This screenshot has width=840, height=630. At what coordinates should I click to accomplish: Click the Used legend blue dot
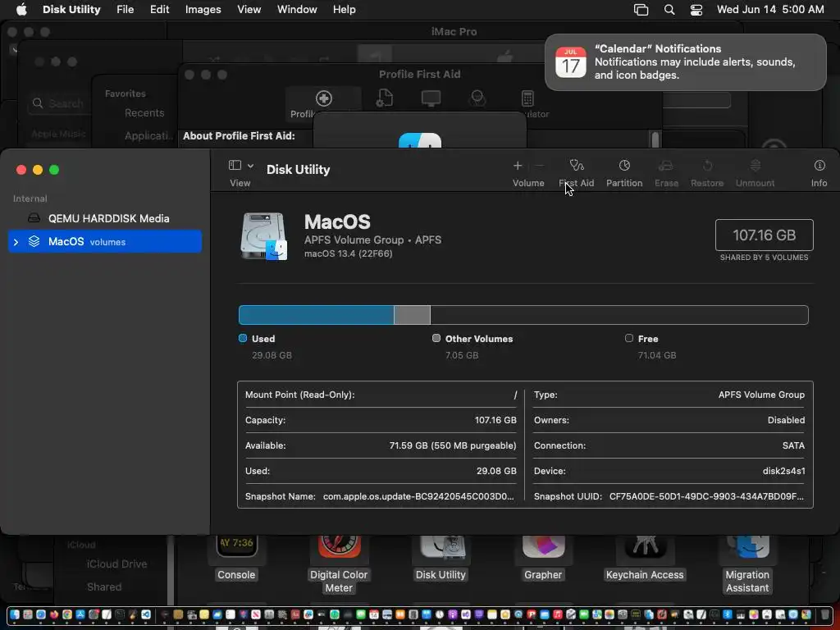pos(243,338)
